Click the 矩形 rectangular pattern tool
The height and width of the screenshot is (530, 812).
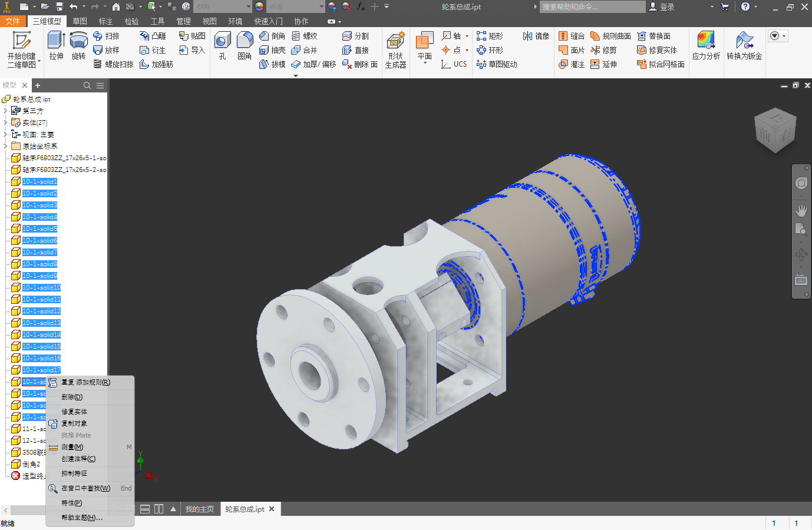[x=490, y=36]
